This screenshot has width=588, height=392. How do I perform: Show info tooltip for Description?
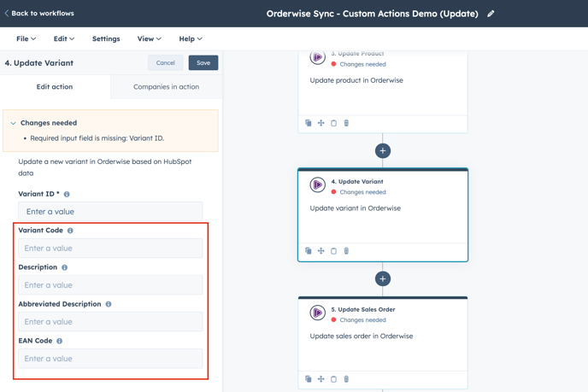click(64, 267)
